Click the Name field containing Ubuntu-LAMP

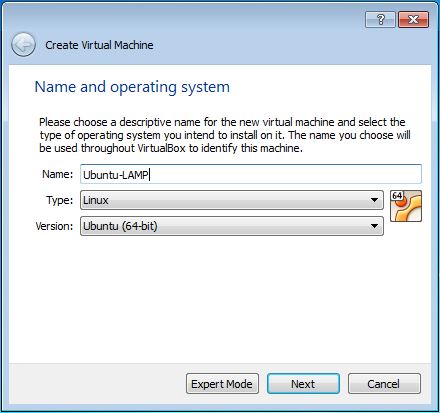click(251, 174)
